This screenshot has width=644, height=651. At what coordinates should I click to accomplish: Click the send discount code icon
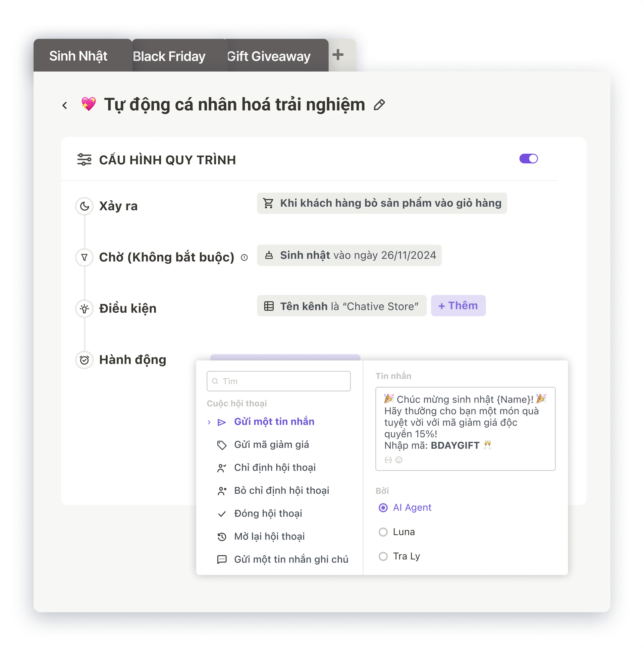[x=223, y=445]
